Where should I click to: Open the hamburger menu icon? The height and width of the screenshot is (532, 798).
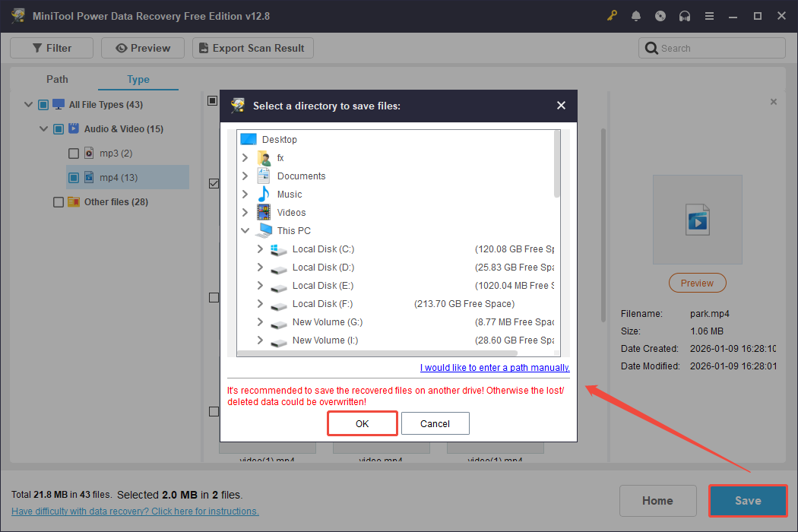(x=709, y=15)
